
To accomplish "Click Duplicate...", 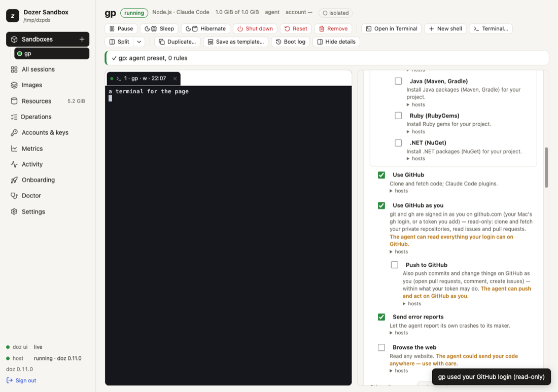I will click(177, 42).
